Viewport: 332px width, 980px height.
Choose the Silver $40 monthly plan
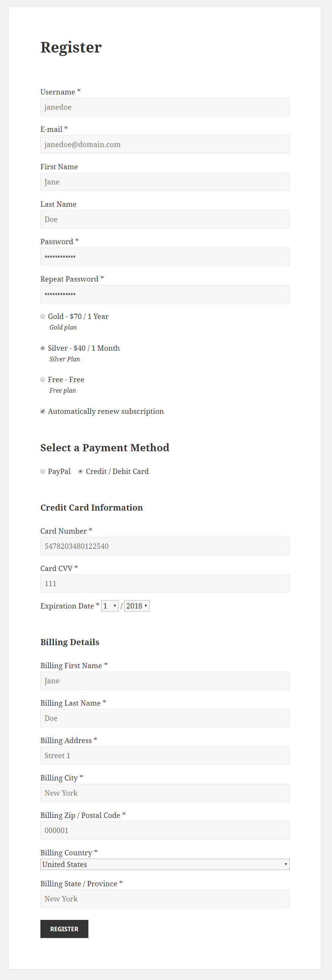[x=43, y=348]
